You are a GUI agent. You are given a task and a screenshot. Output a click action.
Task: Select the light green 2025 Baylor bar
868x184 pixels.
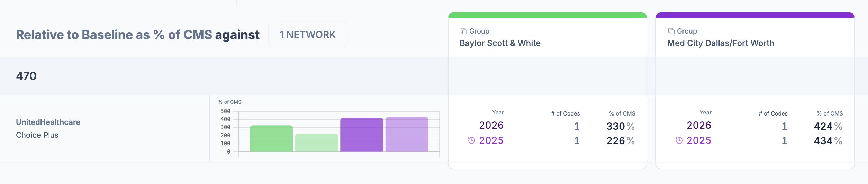(x=317, y=142)
